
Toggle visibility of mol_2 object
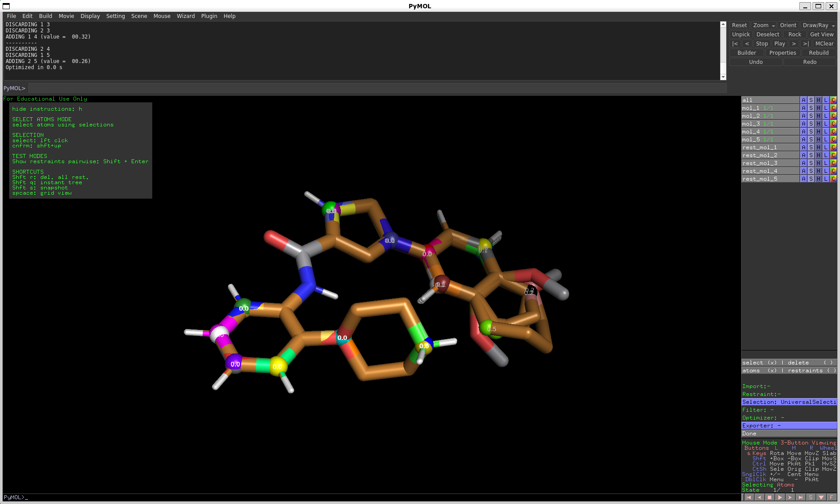pos(770,116)
